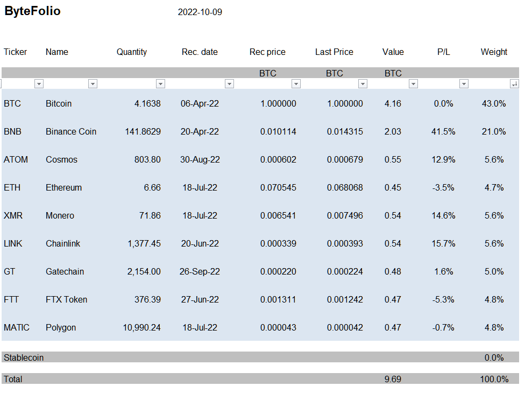Click the MATIC ticker cell
Screen dimensions: 532x393
point(17,328)
